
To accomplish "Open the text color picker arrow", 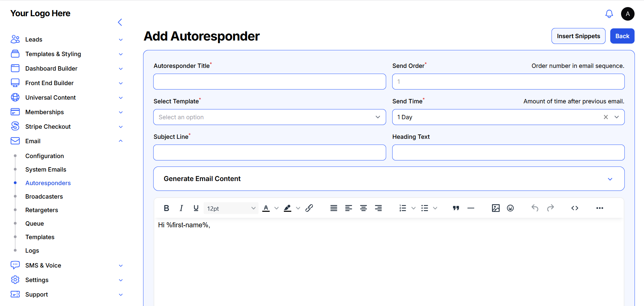I will coord(276,208).
